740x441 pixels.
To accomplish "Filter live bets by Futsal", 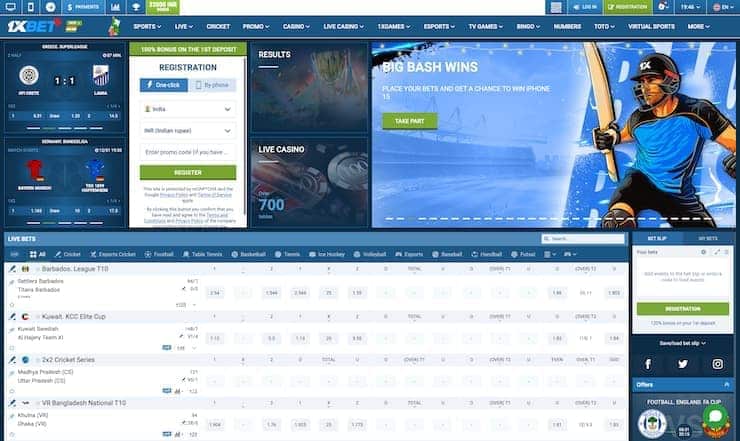I will tap(523, 254).
